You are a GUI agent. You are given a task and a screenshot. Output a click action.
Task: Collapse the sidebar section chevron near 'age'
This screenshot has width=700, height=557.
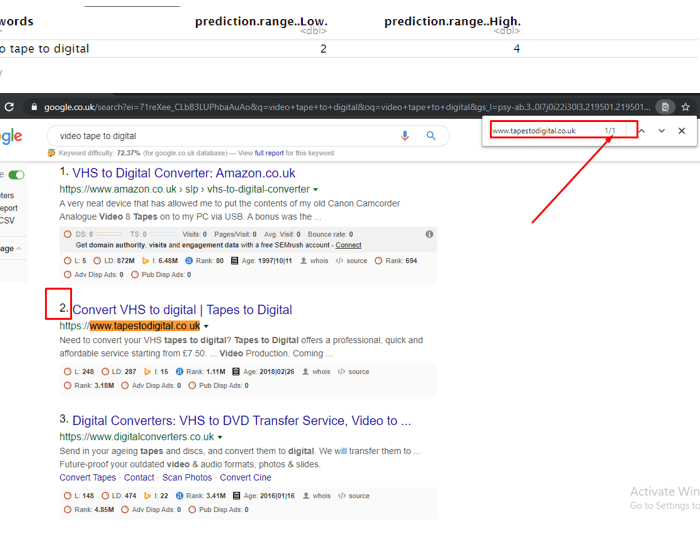click(x=19, y=249)
